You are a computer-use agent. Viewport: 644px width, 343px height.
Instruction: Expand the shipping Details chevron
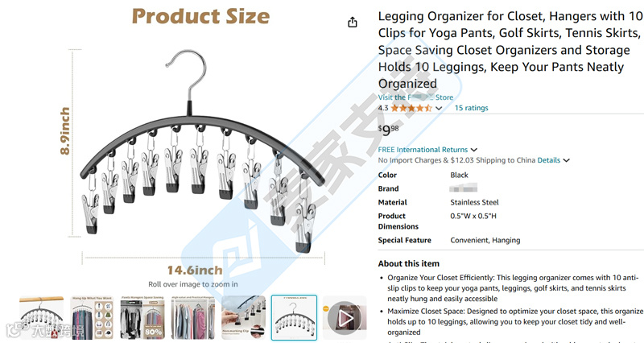[567, 160]
